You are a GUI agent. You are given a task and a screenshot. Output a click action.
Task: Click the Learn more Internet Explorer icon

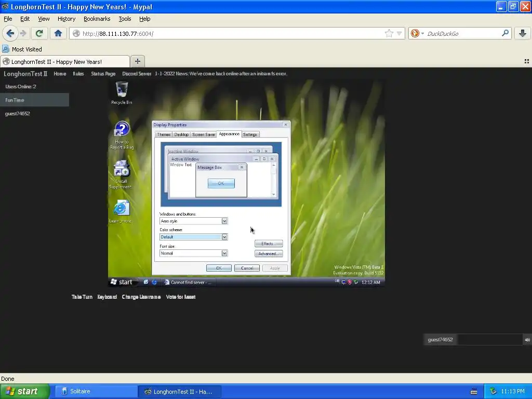click(x=121, y=211)
